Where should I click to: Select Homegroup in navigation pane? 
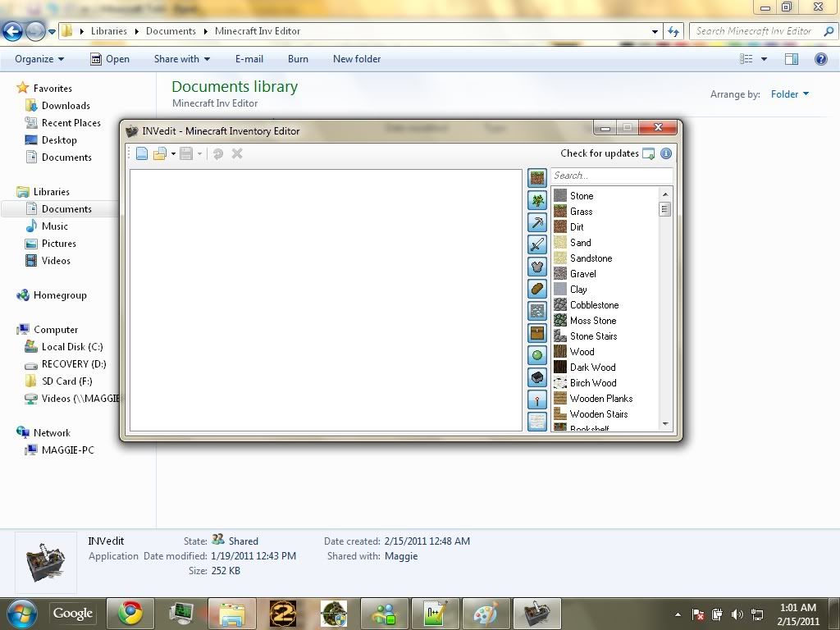(60, 295)
